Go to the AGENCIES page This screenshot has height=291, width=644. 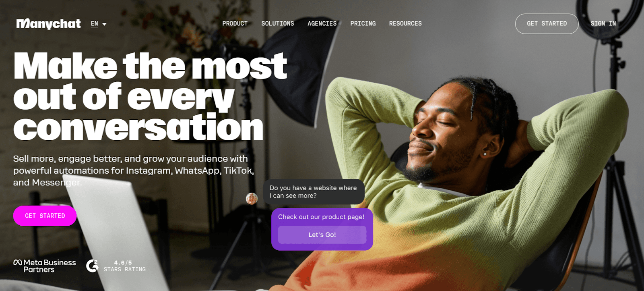pos(322,24)
